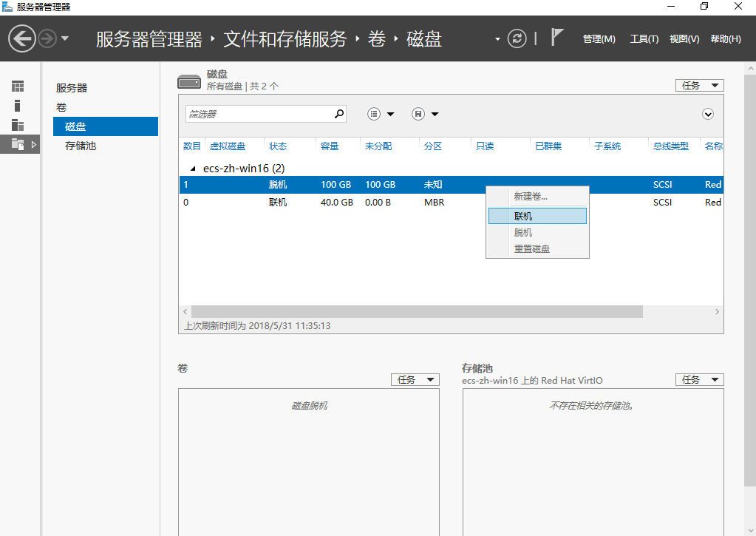Image resolution: width=756 pixels, height=536 pixels.
Task: Open the list view options dropdown
Action: coord(381,114)
